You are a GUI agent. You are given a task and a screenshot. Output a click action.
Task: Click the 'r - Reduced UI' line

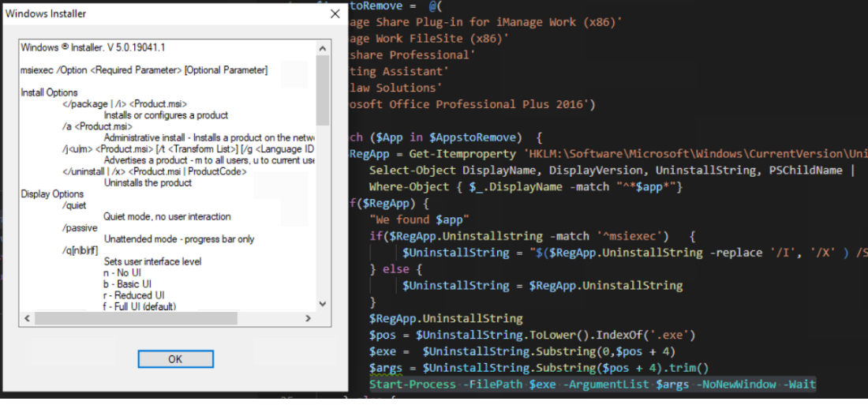click(133, 295)
